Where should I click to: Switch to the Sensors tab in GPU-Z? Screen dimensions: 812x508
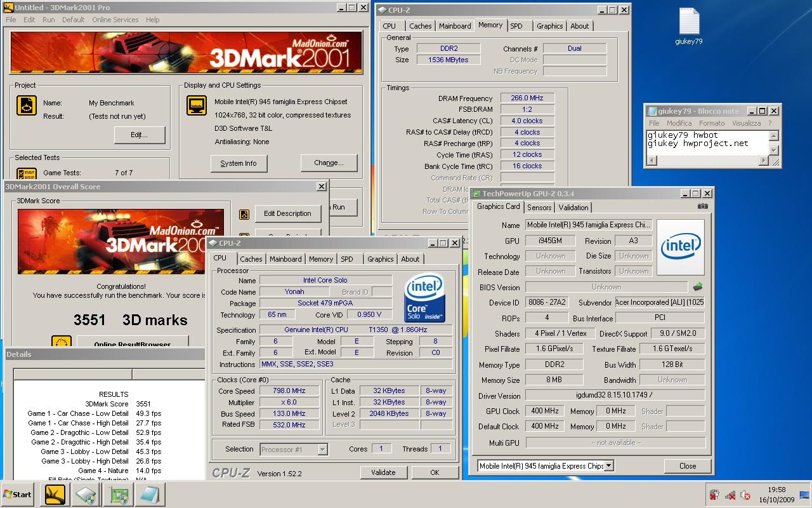(539, 208)
